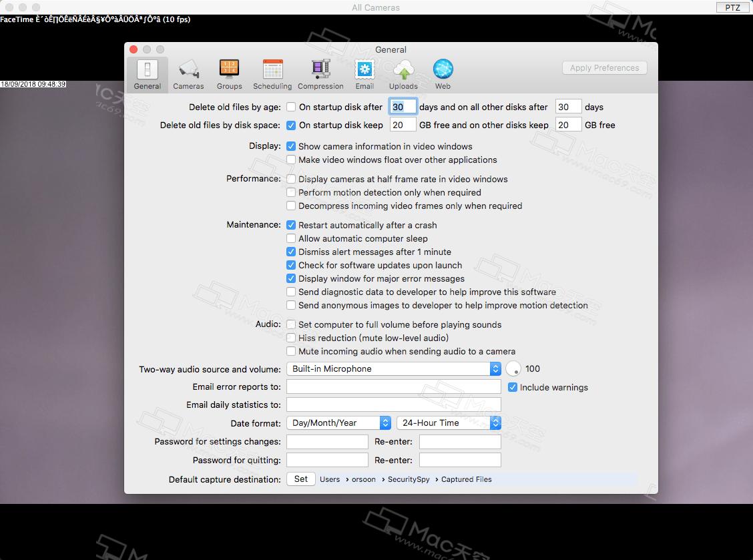The image size is (753, 560).
Task: Click the PTZ control in the toolbar
Action: (732, 7)
